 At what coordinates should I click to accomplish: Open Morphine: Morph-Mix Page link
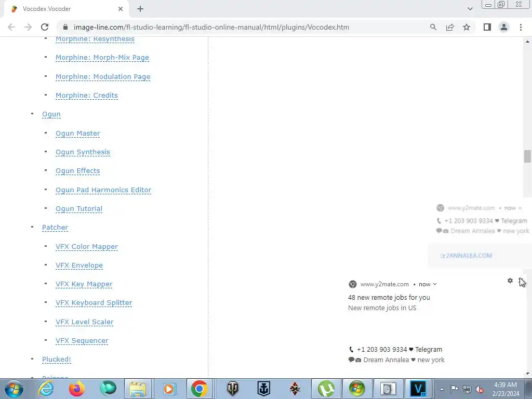[102, 58]
